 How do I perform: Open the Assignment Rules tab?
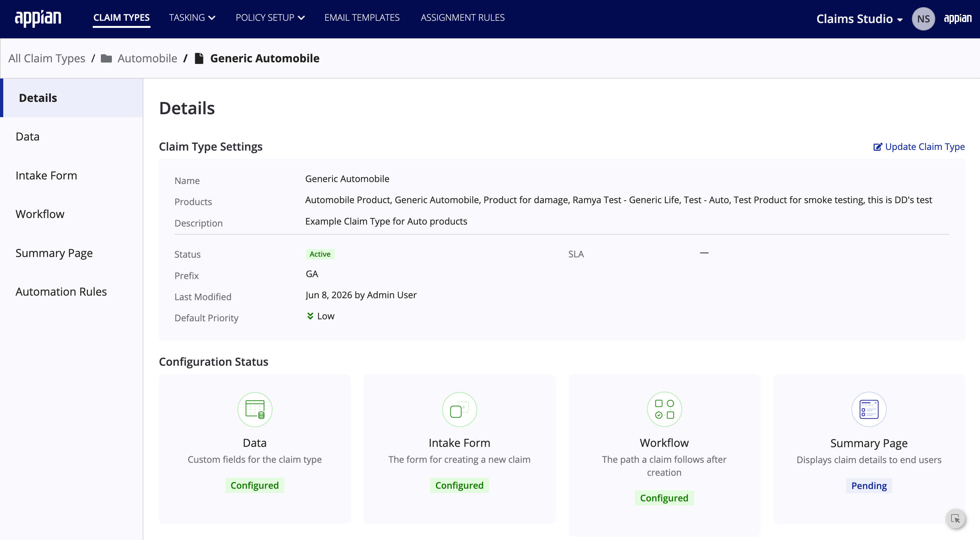[x=463, y=18]
